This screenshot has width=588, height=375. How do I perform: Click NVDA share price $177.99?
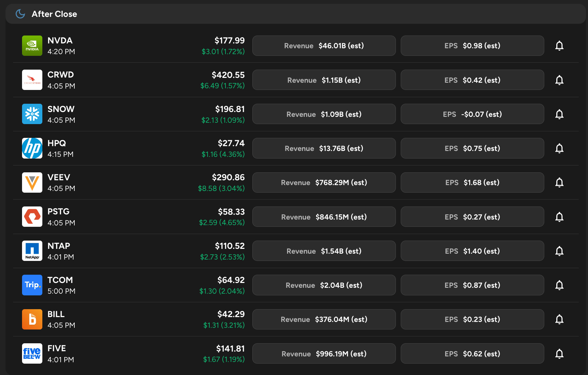(x=230, y=40)
